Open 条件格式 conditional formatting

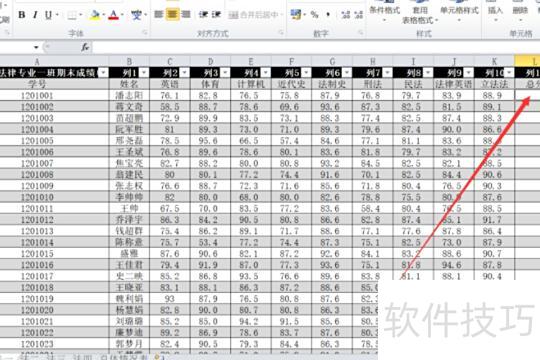[x=385, y=11]
